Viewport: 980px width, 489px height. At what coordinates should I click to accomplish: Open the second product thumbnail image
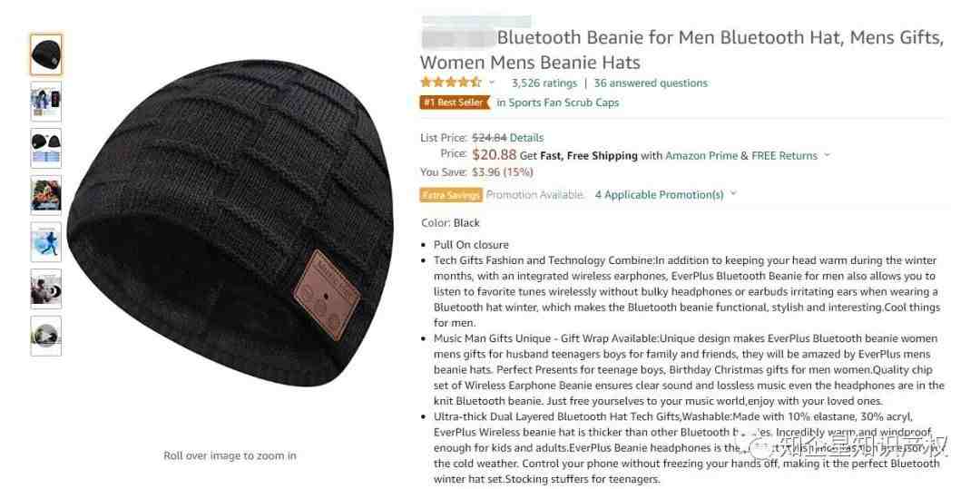(46, 102)
